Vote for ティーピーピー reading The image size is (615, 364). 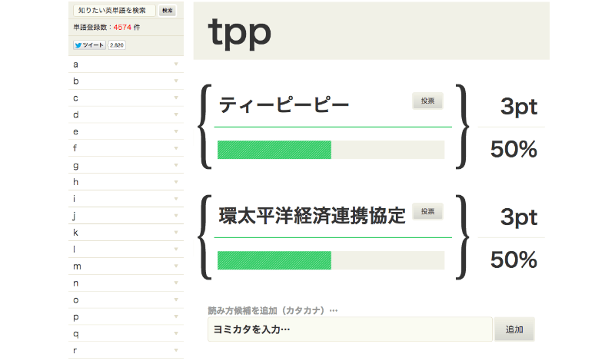427,101
